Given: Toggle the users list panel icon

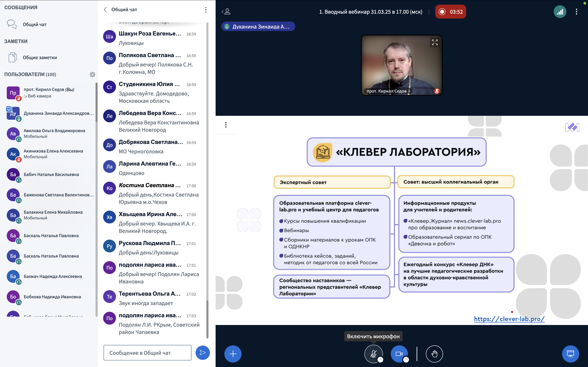Looking at the screenshot, I should [x=226, y=12].
